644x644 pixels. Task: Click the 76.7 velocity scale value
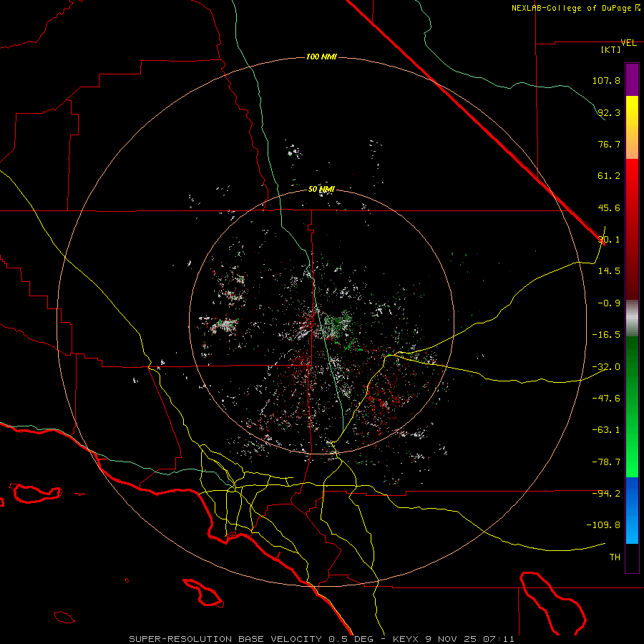609,144
